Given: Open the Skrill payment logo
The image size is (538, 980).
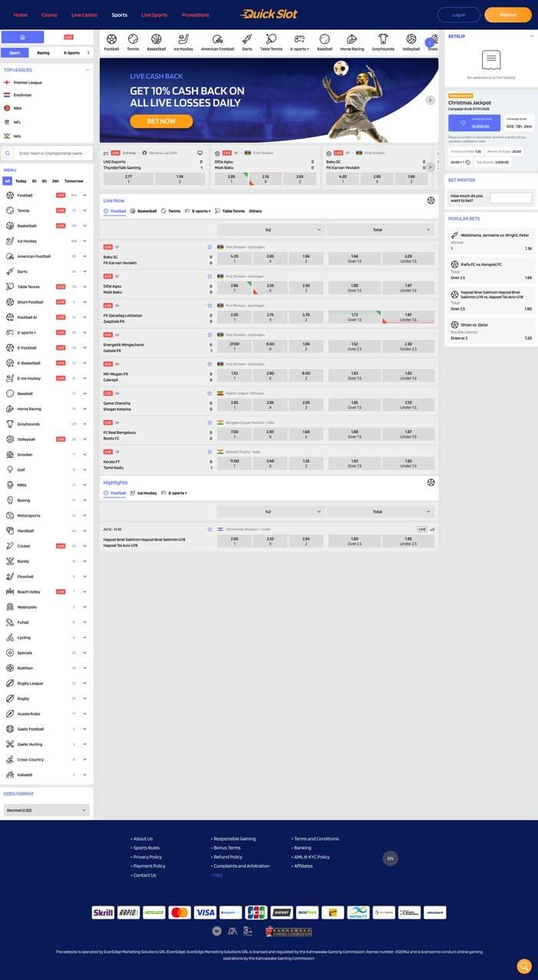Looking at the screenshot, I should point(103,913).
